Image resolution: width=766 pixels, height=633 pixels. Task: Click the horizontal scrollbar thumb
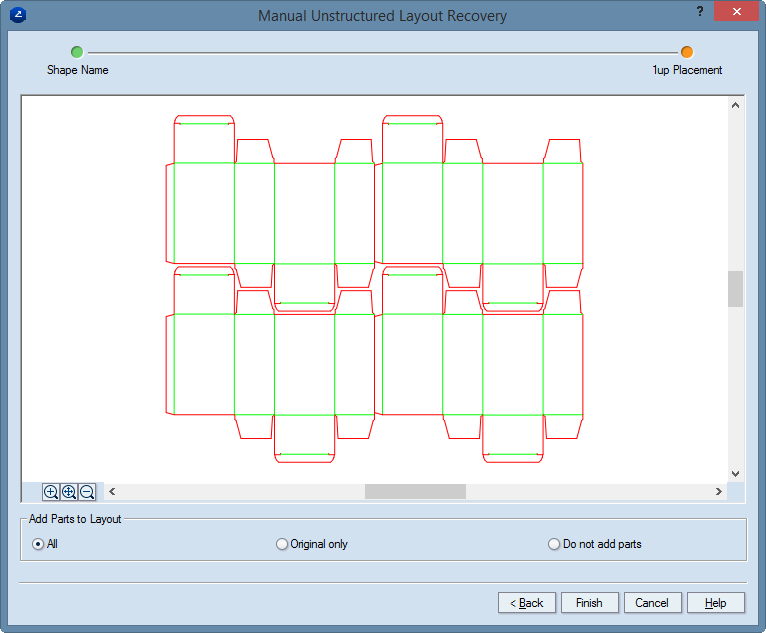pos(415,491)
